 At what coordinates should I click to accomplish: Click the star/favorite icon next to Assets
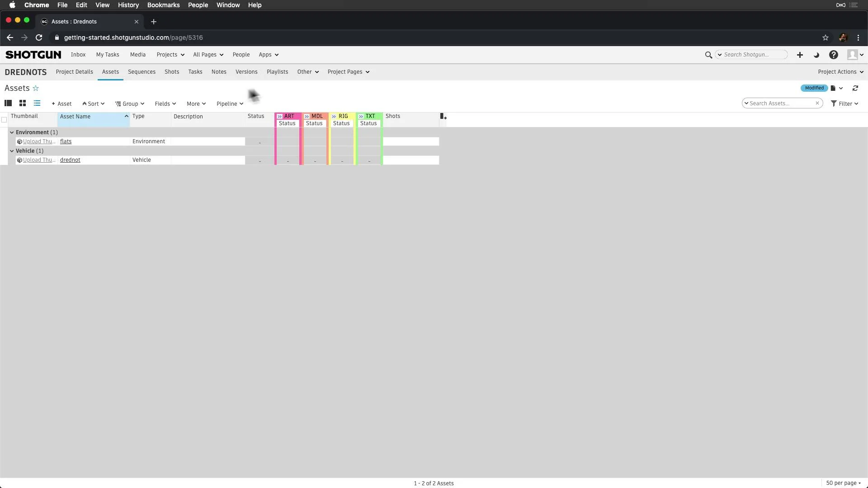click(36, 88)
